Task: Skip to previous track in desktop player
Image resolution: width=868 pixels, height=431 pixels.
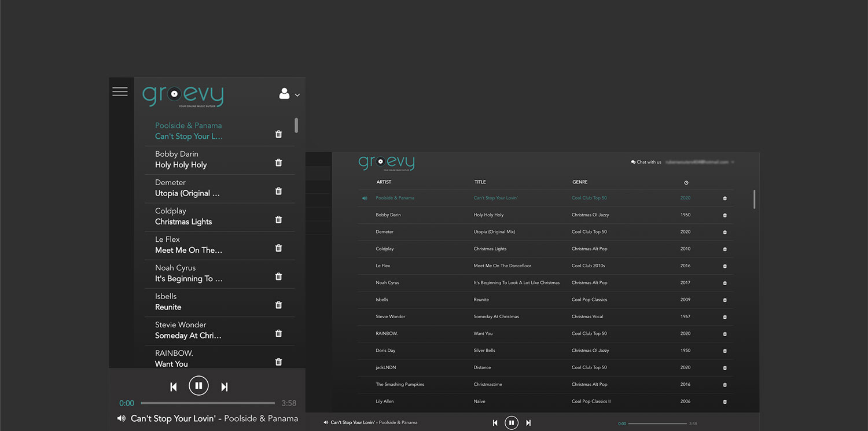Action: 495,423
